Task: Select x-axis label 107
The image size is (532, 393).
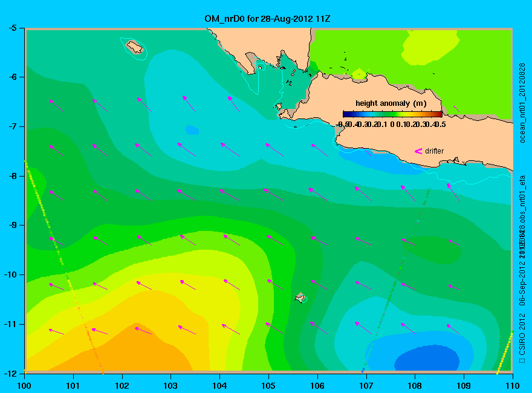Action: [x=366, y=386]
